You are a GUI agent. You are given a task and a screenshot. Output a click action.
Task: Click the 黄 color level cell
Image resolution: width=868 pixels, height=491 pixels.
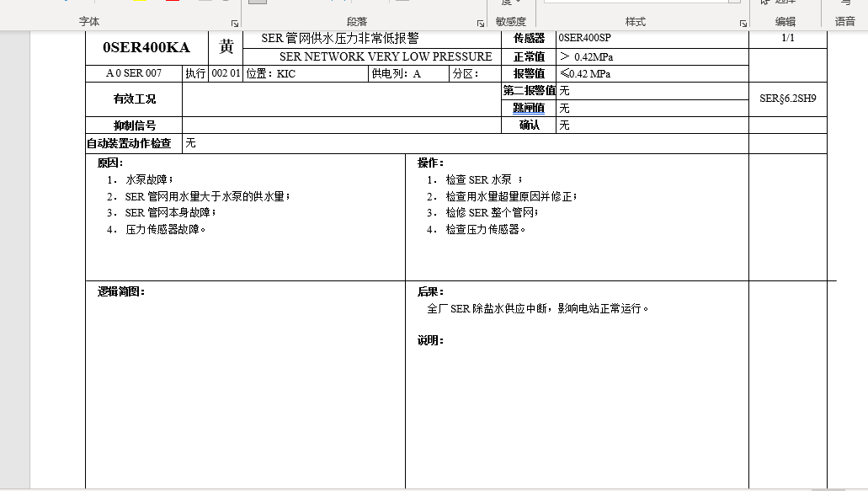(x=226, y=47)
